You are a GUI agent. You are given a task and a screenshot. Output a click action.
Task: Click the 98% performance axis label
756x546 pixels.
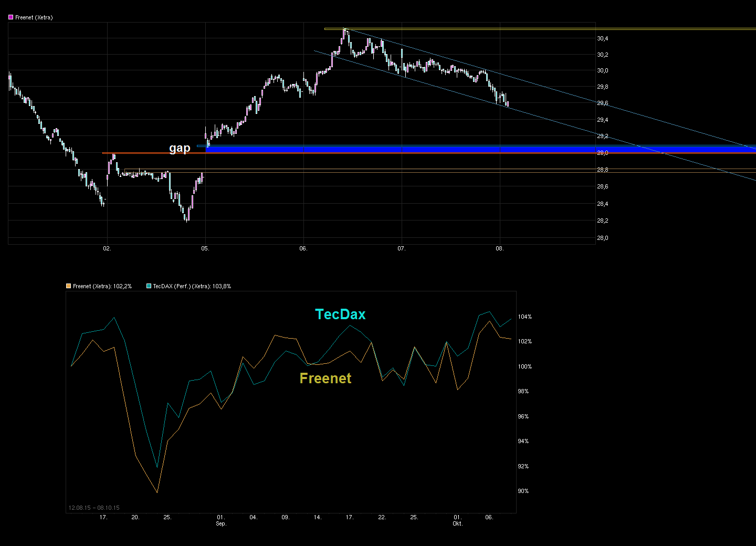click(523, 391)
